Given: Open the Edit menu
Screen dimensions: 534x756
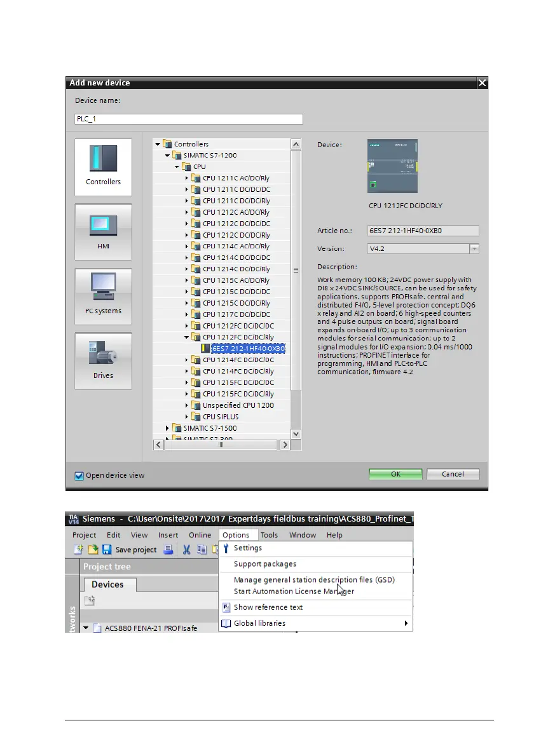Looking at the screenshot, I should (x=113, y=535).
